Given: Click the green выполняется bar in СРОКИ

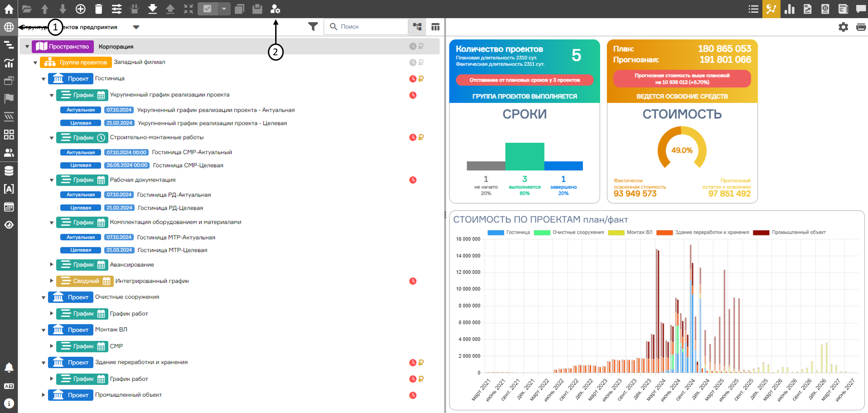Looking at the screenshot, I should click(x=525, y=156).
